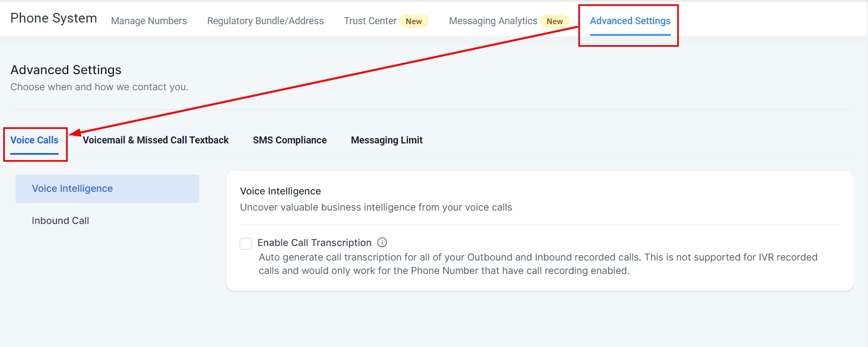
Task: Select the Voice Calls sub-tab
Action: coord(34,140)
